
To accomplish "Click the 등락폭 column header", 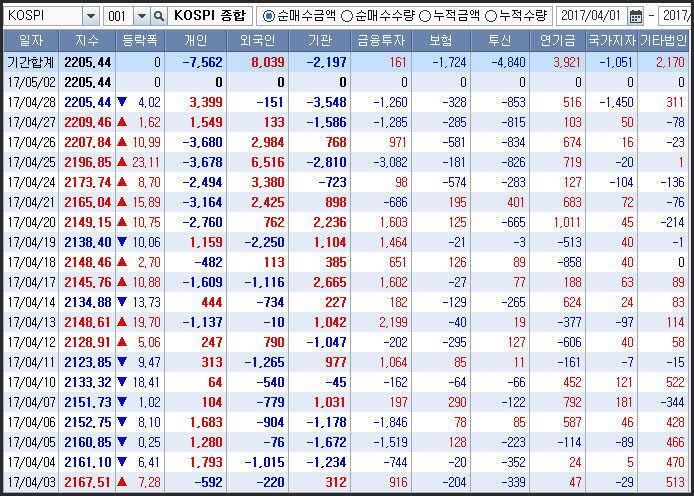I will pyautogui.click(x=140, y=41).
